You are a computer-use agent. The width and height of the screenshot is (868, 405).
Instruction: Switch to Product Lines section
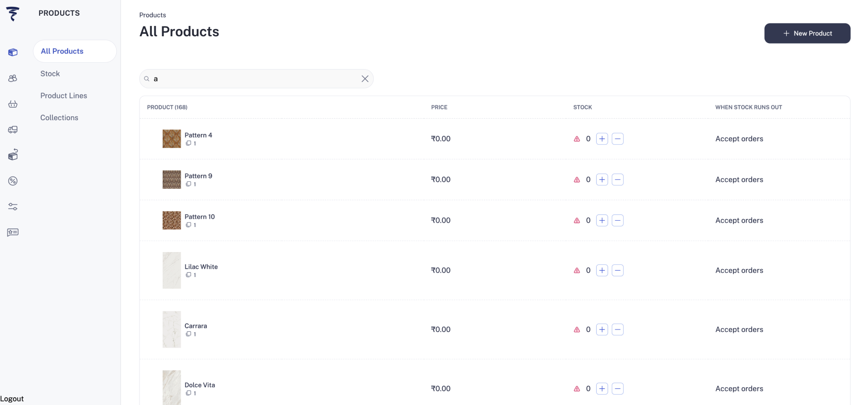coord(64,96)
